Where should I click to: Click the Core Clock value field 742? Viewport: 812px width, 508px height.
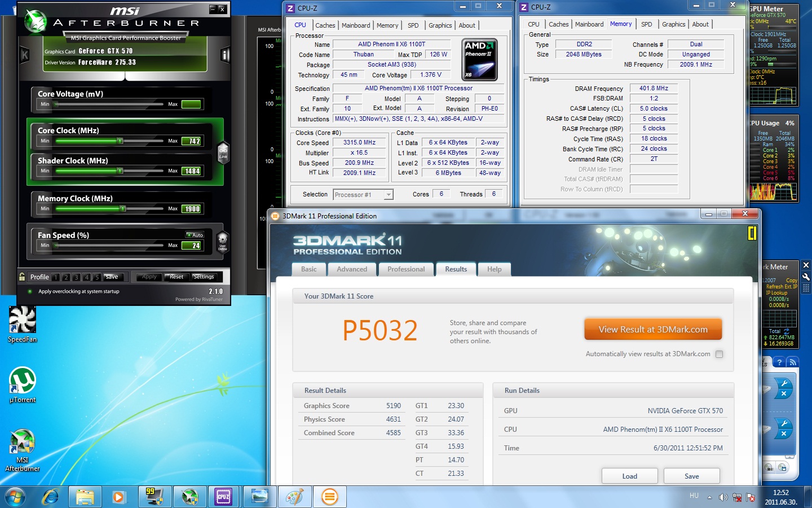coord(192,141)
